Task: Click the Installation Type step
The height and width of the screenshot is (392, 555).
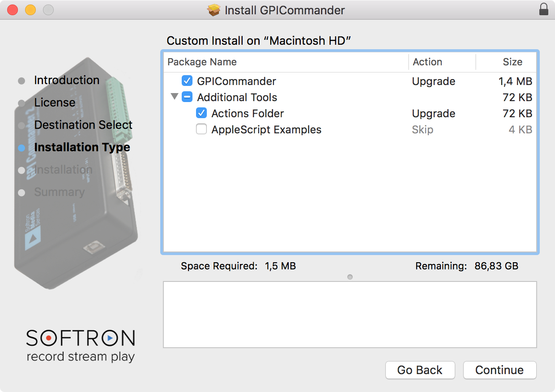Action: coord(82,147)
